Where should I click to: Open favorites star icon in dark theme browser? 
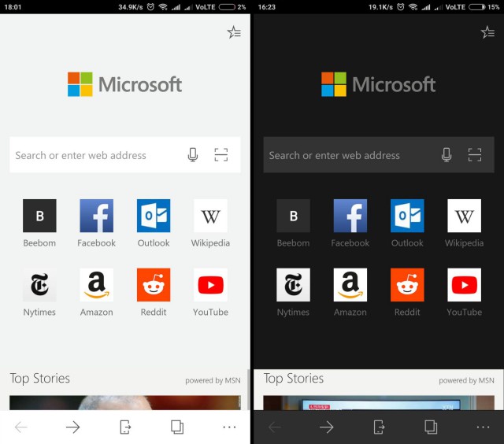[487, 32]
